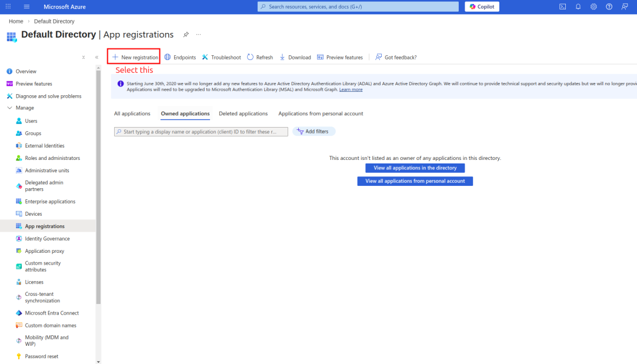Click the Users sidebar icon
This screenshot has height=364, width=637.
tap(19, 121)
